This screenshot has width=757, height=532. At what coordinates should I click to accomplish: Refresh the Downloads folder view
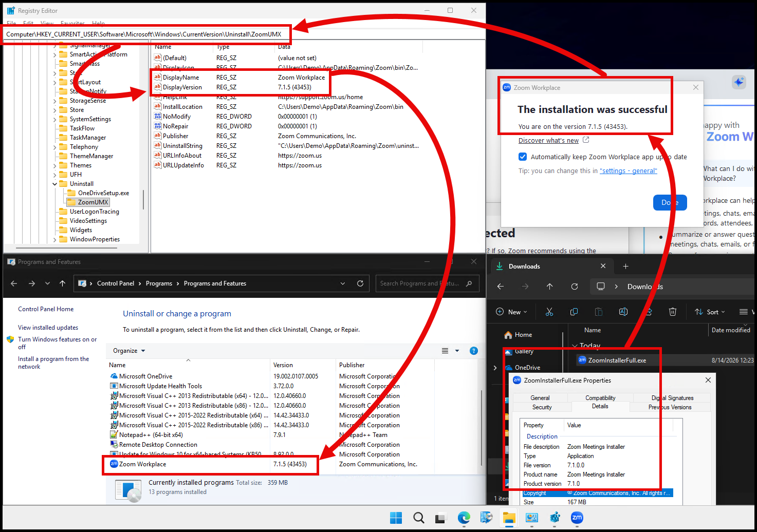coord(575,287)
